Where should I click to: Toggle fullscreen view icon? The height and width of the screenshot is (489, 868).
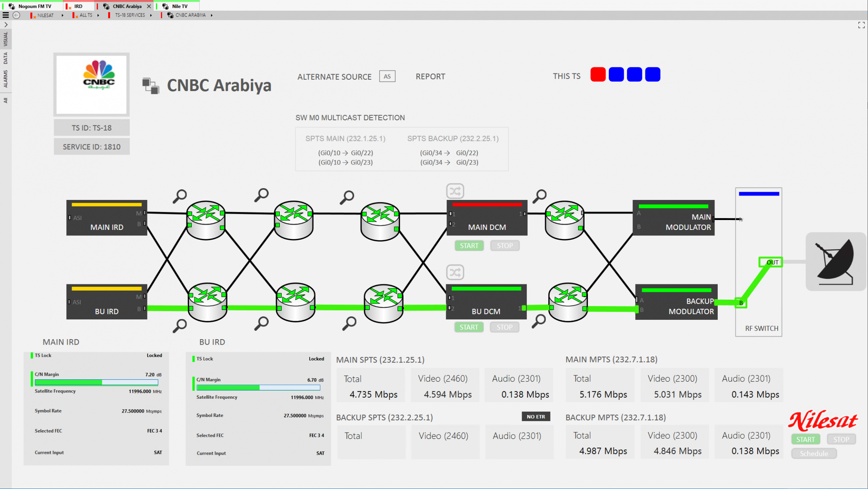(861, 25)
